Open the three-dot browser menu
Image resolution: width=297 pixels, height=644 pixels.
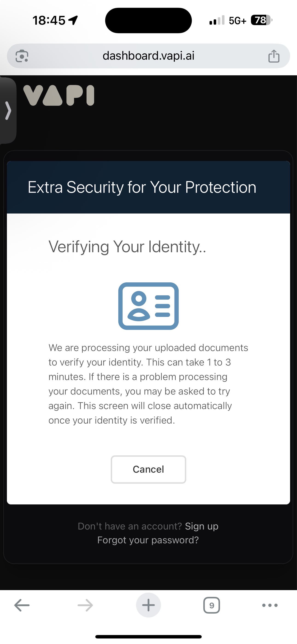(x=270, y=605)
